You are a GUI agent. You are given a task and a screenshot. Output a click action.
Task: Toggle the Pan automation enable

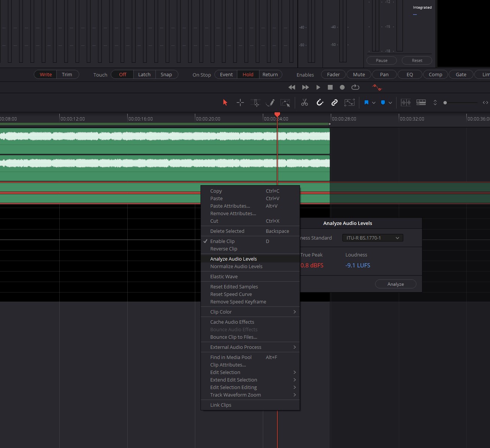pyautogui.click(x=384, y=74)
